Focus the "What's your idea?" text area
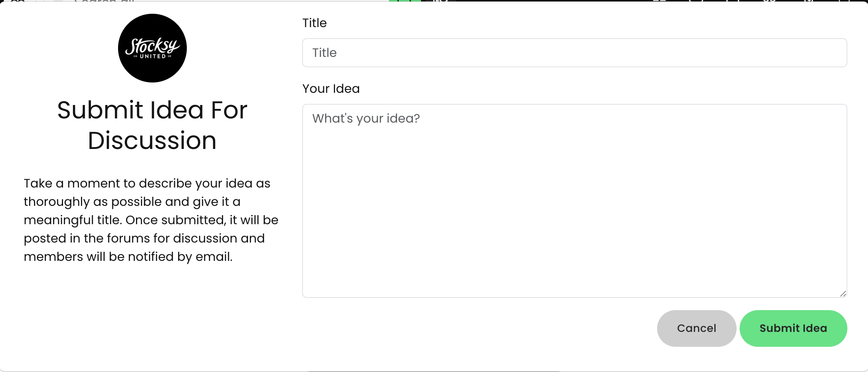 point(575,201)
